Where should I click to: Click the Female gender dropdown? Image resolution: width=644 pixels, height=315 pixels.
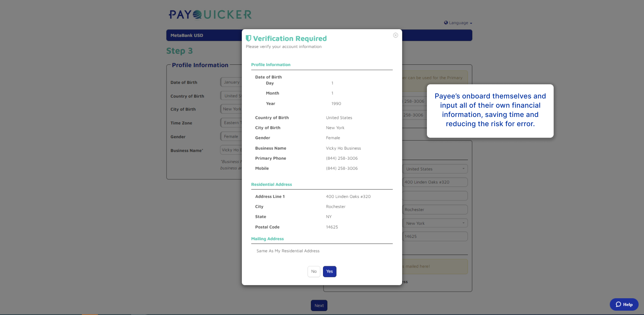(231, 136)
